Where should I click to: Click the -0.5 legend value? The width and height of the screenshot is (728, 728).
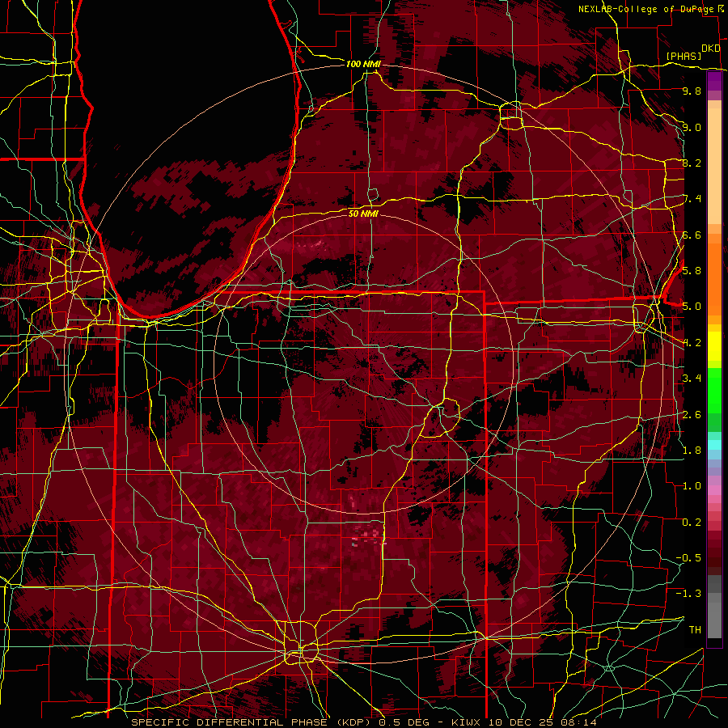click(688, 558)
